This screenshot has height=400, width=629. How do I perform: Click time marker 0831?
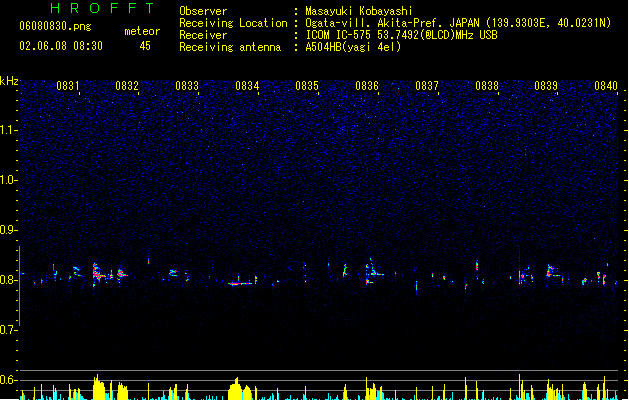click(68, 86)
